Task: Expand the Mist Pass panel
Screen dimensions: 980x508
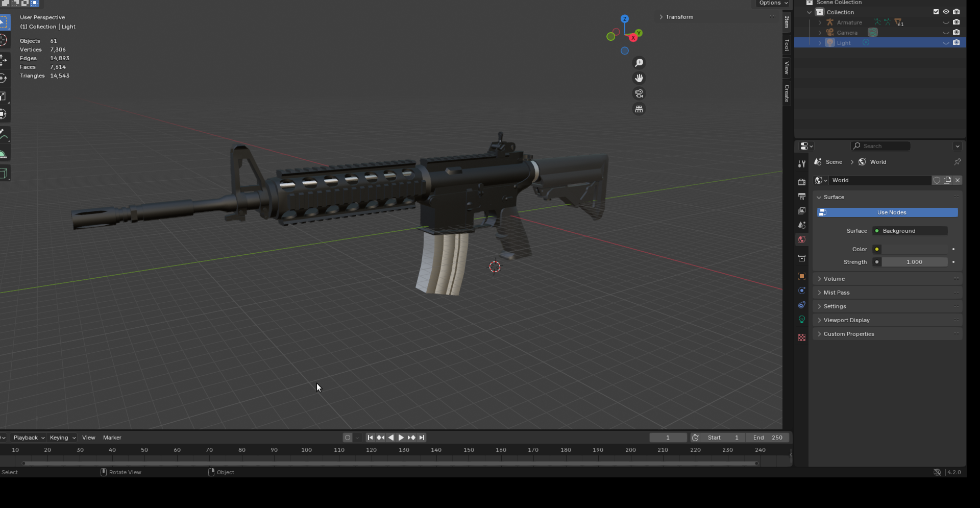Action: [887, 293]
